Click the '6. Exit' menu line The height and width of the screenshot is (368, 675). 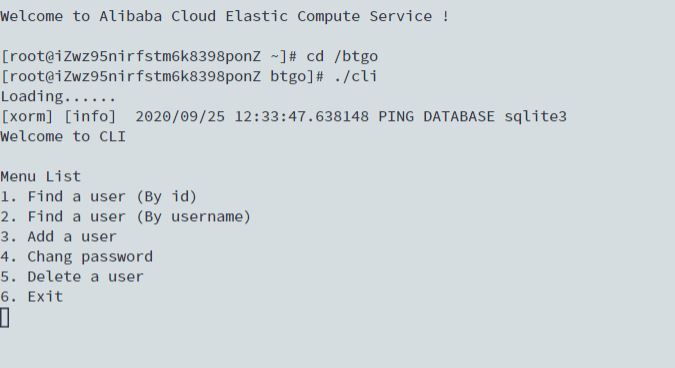coord(32,297)
